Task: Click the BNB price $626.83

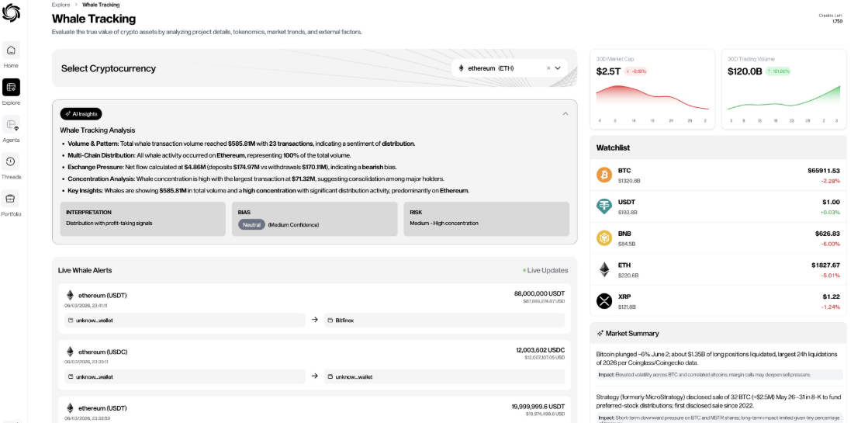Action: click(827, 234)
